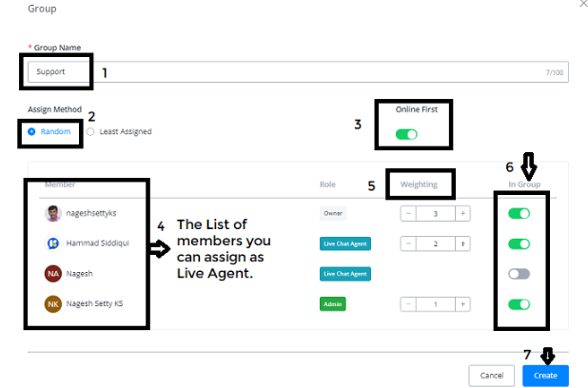Select the Random assign method
588x388 pixels.
(31, 132)
